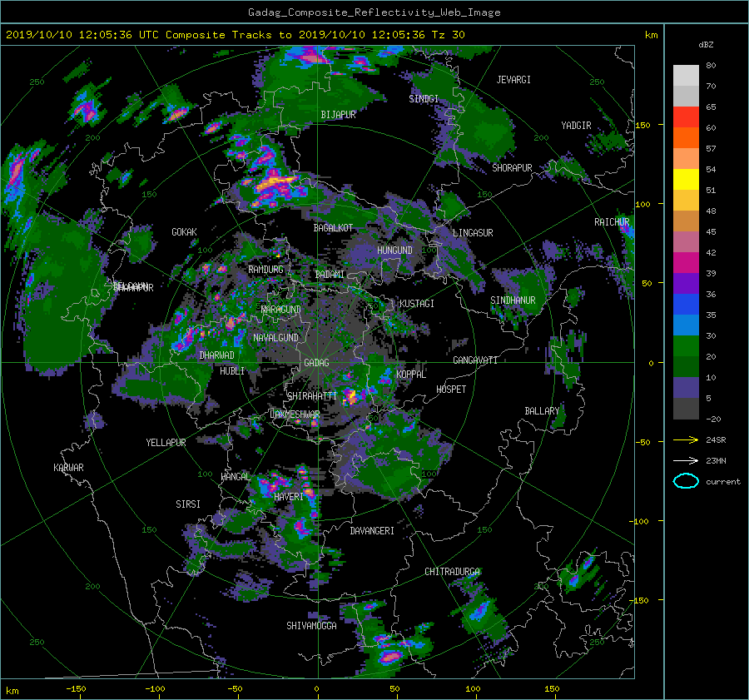Viewport: 749px width, 700px height.
Task: Click the SHIVAMOGGA city label
Action: click(x=311, y=625)
